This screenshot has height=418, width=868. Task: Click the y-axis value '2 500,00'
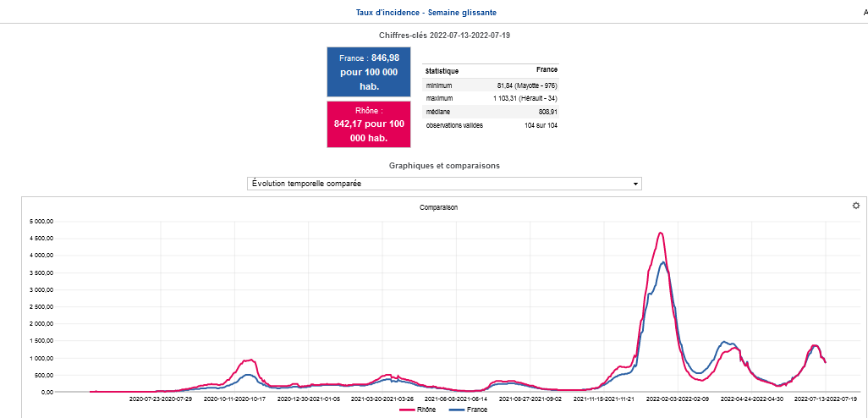(x=41, y=306)
